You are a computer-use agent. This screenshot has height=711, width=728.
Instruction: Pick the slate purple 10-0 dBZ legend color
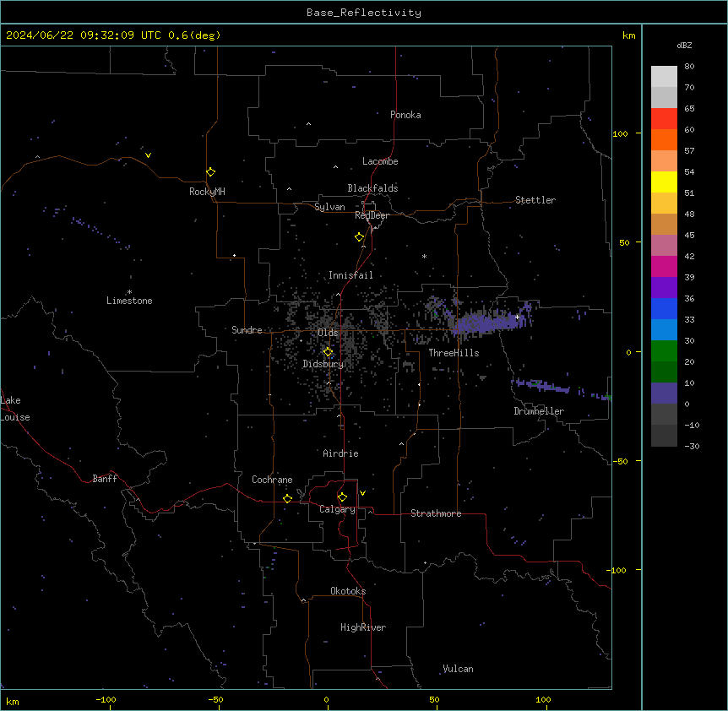coord(664,393)
